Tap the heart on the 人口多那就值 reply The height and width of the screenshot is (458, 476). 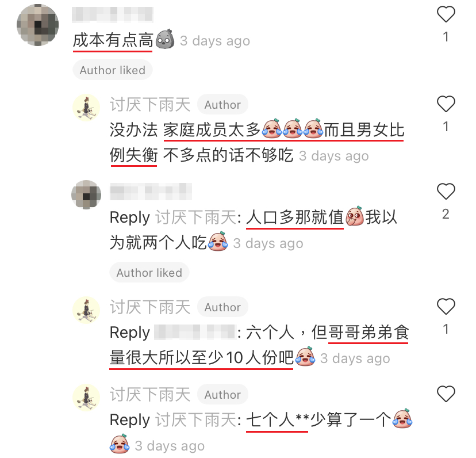point(446,192)
